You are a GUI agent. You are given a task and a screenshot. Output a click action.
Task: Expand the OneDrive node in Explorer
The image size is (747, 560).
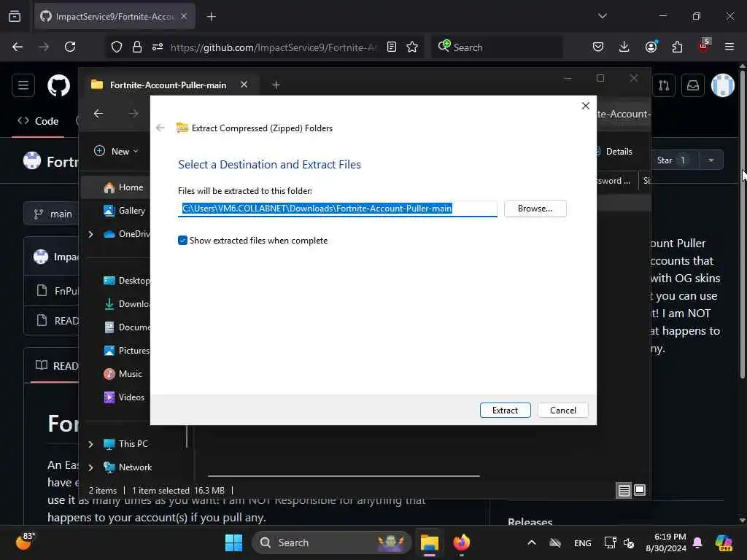coord(90,234)
